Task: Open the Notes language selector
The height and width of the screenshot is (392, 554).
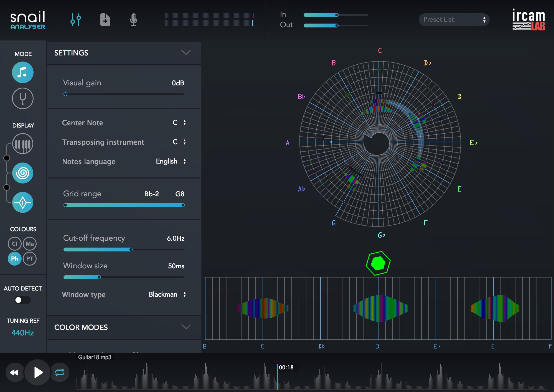Action: point(185,161)
